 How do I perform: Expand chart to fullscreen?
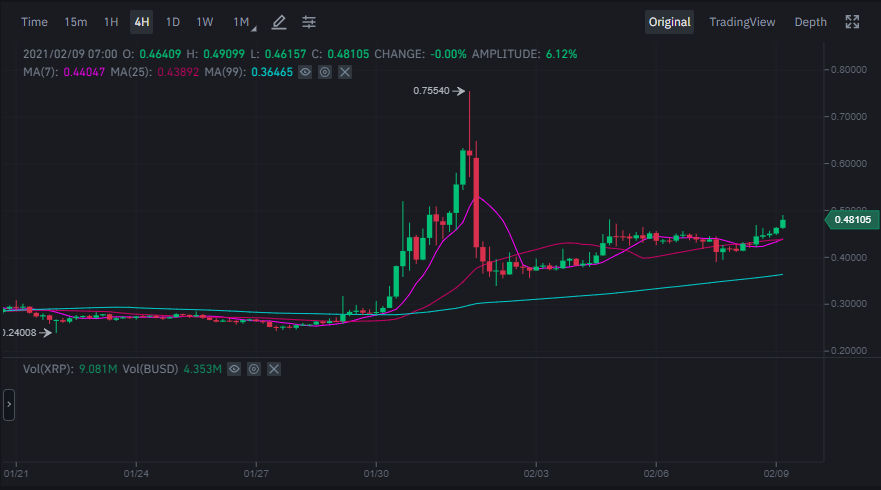click(852, 22)
